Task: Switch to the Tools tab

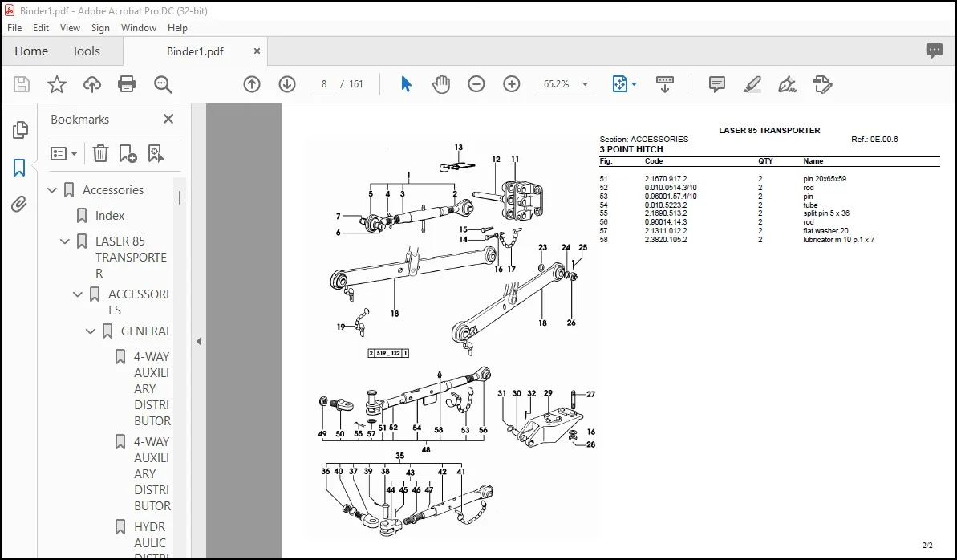Action: pos(86,51)
